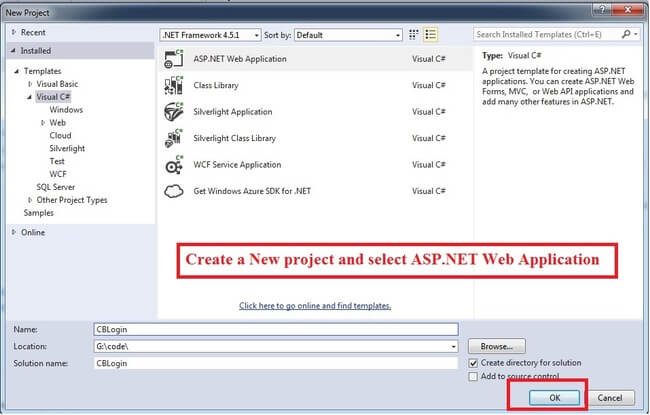Screen dimensions: 650x415
Task: Enable Add to source control checkbox
Action: point(473,376)
